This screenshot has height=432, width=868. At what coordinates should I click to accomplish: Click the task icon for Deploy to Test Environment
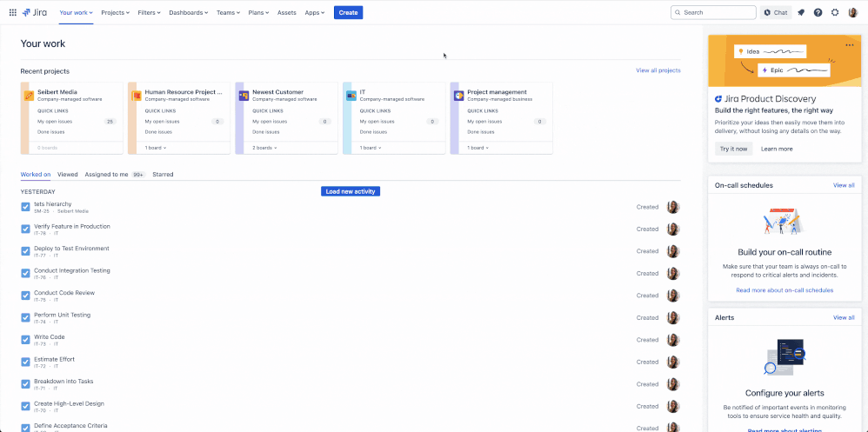click(x=25, y=251)
